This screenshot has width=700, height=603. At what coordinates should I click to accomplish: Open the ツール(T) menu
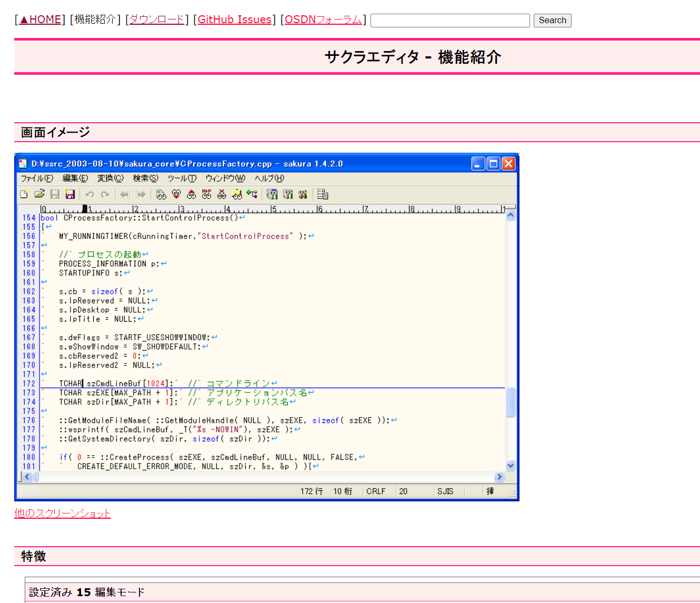pos(182,178)
